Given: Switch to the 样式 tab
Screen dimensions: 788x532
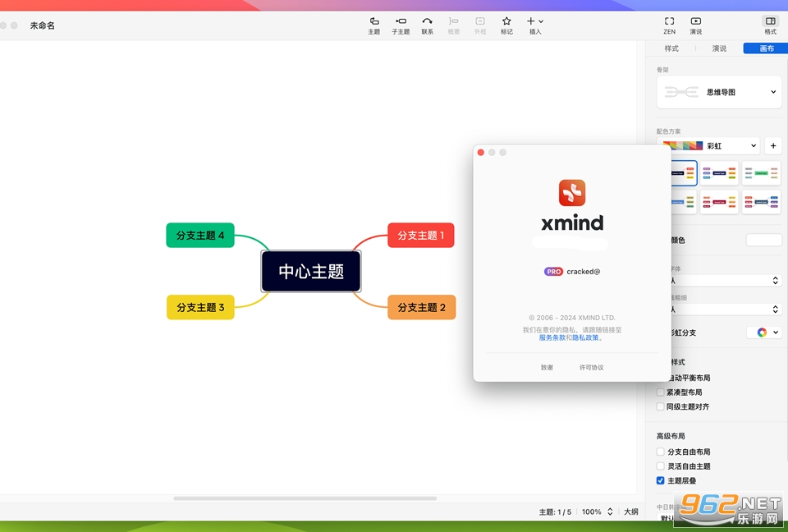Looking at the screenshot, I should (x=671, y=48).
